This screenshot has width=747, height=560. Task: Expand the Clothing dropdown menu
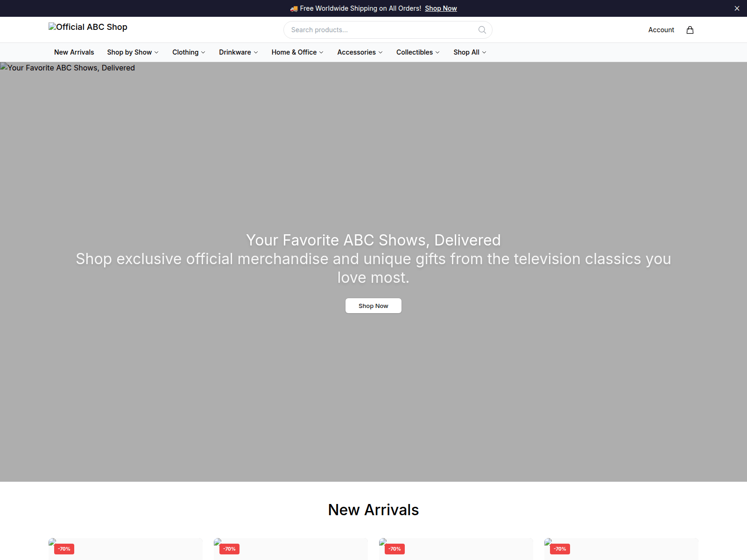point(189,52)
